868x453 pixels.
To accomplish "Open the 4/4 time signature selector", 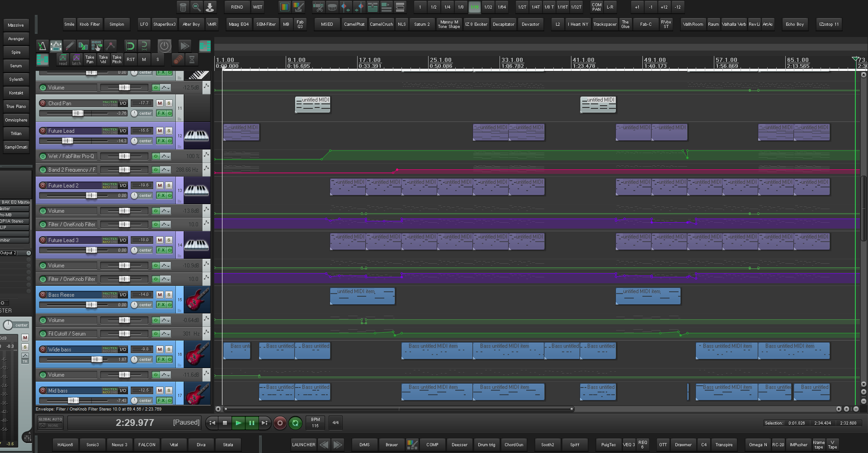I will pos(335,423).
